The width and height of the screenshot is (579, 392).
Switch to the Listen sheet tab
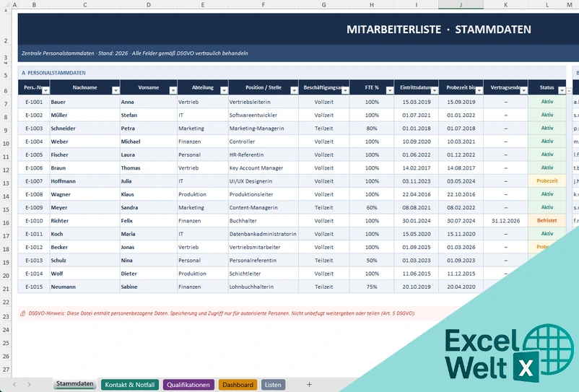point(273,385)
